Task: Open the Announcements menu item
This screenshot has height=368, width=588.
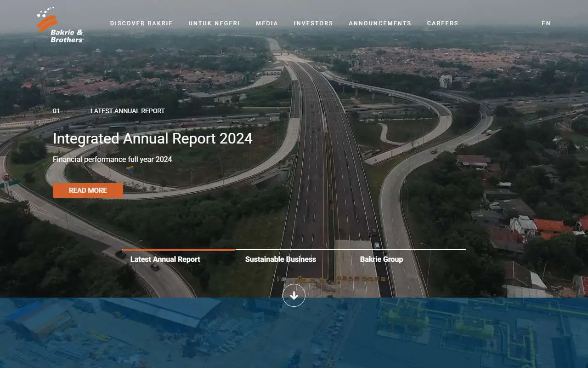Action: tap(380, 23)
